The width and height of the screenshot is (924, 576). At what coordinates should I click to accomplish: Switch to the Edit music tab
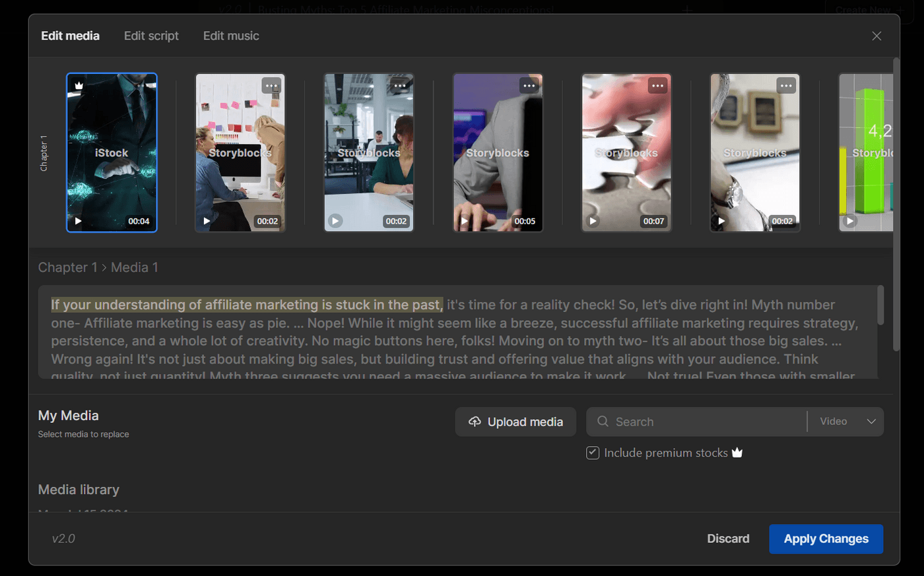pyautogui.click(x=231, y=36)
